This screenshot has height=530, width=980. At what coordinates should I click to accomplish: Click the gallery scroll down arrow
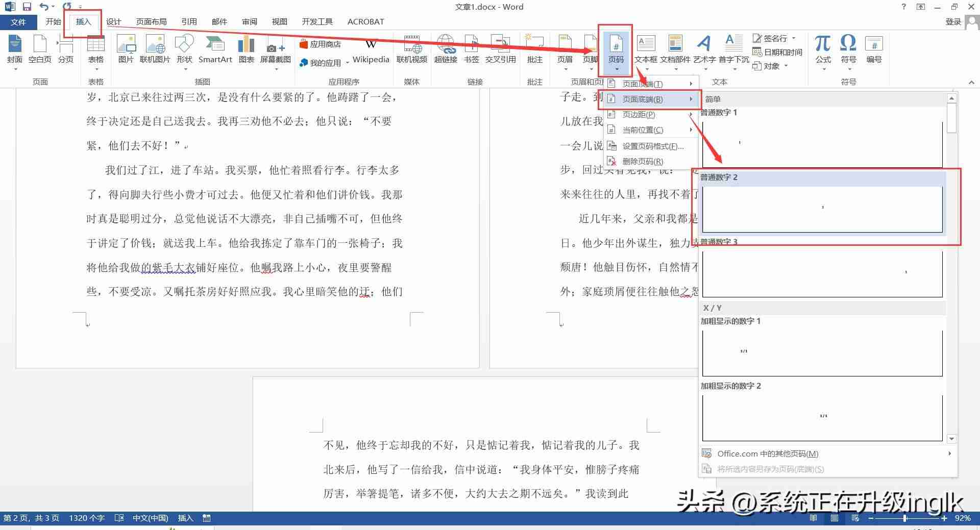click(951, 439)
